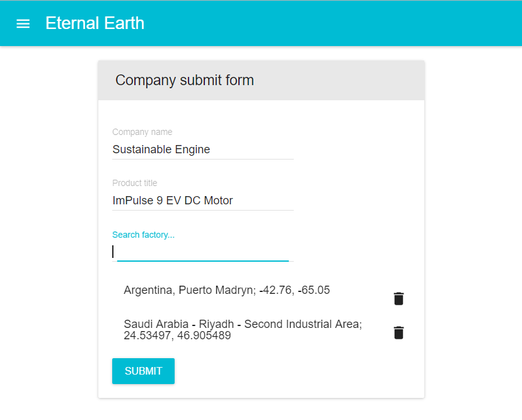Click the Company name label

(x=142, y=132)
